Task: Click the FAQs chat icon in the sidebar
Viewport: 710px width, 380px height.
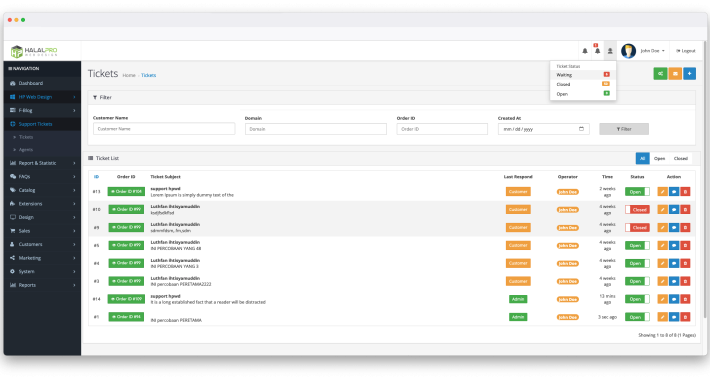Action: pyautogui.click(x=13, y=177)
